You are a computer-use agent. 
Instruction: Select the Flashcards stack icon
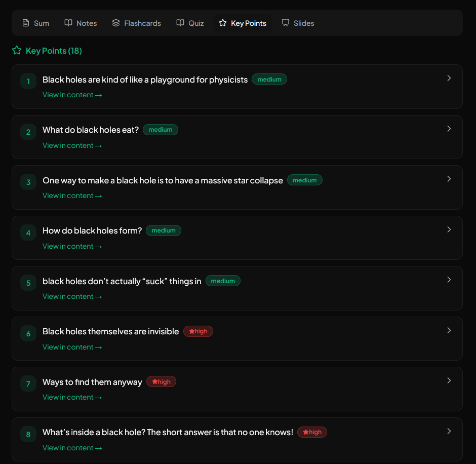point(115,23)
